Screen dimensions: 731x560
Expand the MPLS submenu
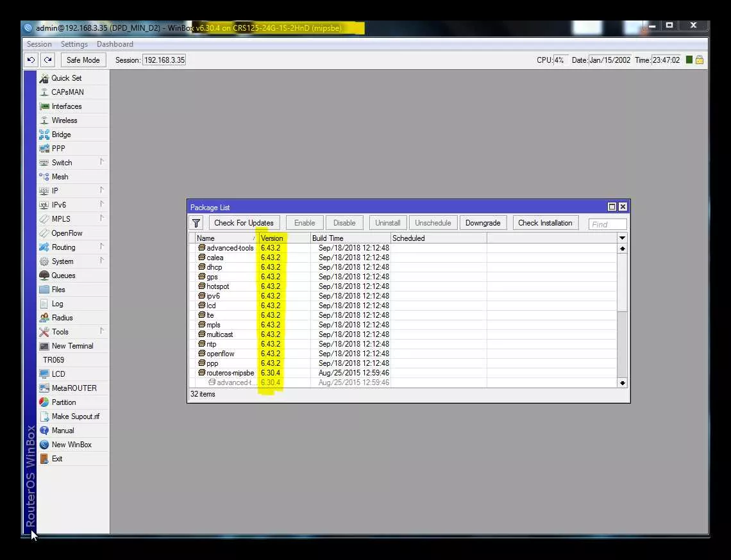coord(101,218)
